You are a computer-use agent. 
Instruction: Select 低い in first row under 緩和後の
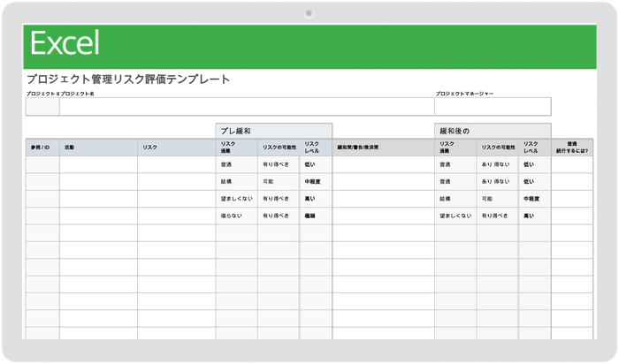pyautogui.click(x=535, y=164)
